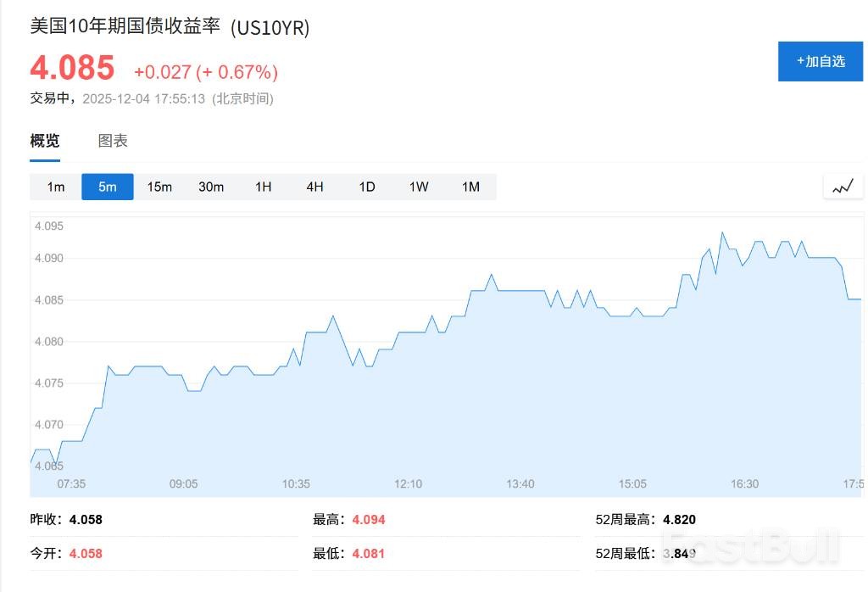
Task: Show the 1D chart
Action: coord(367,187)
